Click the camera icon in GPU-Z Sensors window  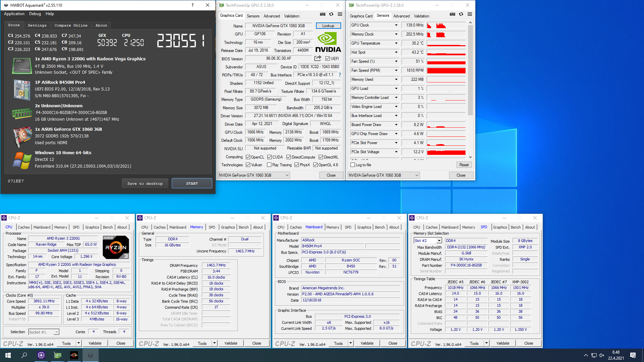point(452,14)
